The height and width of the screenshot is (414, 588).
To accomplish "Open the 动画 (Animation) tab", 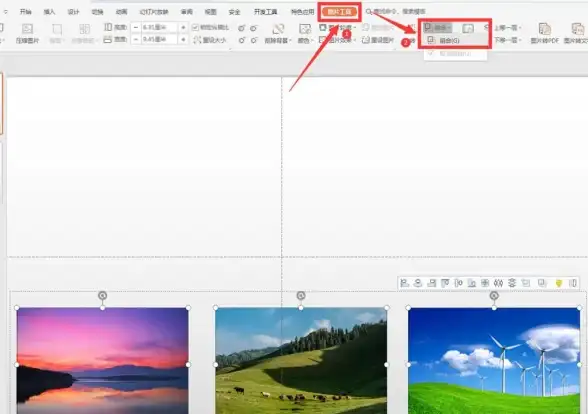I will click(121, 12).
